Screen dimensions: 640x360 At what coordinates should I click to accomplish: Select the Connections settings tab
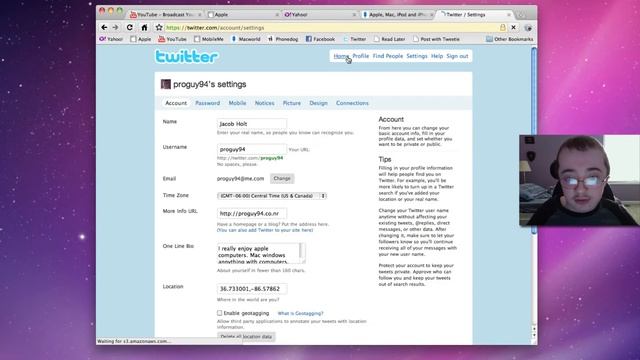[x=352, y=103]
